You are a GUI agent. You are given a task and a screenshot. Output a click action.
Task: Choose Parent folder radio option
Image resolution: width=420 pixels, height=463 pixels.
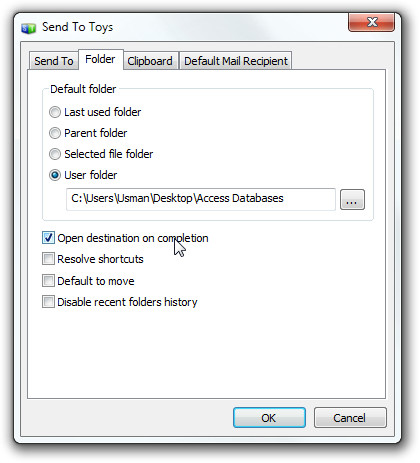point(55,133)
